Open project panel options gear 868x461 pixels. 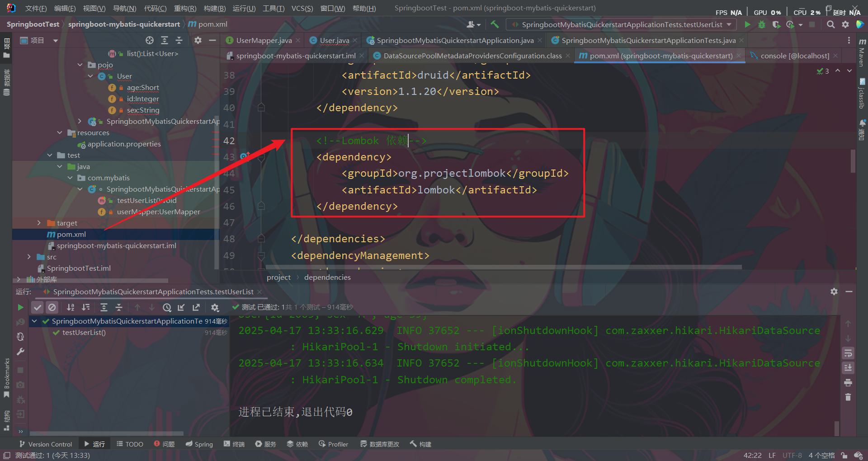tap(198, 40)
